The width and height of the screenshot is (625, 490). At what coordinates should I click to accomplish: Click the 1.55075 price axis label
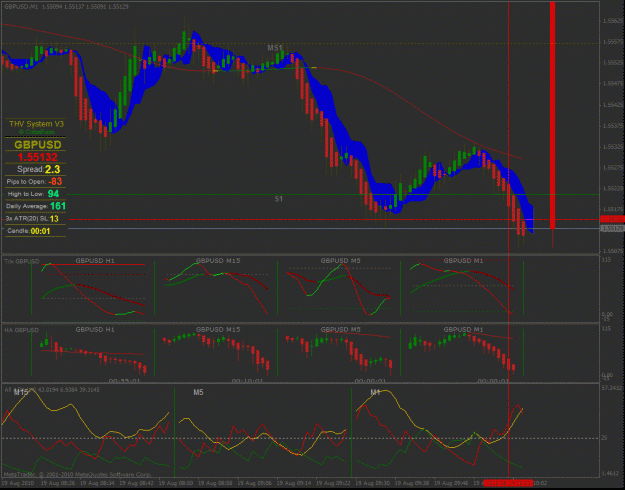pos(613,251)
